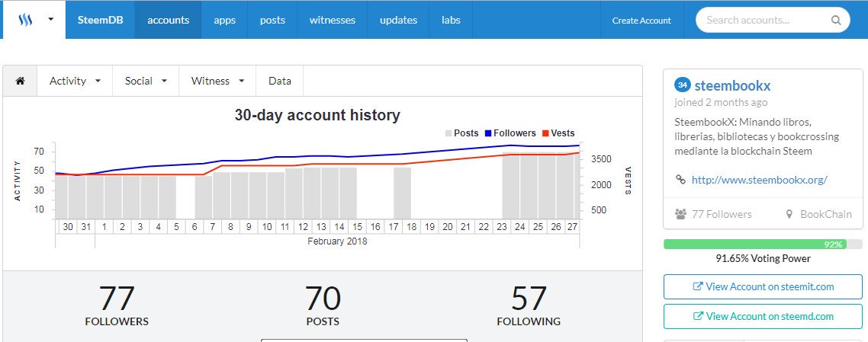This screenshot has height=342, width=868.
Task: Switch to the Data tab
Action: pyautogui.click(x=280, y=81)
